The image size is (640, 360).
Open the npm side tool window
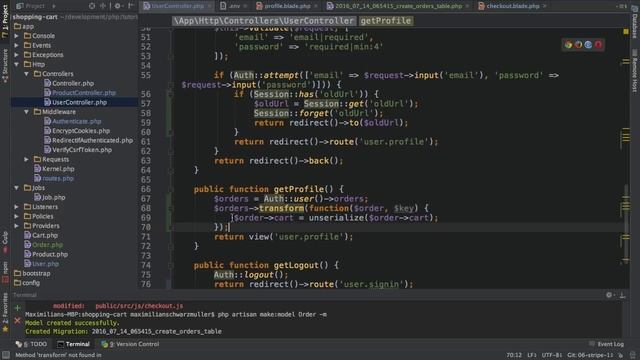coord(5,272)
